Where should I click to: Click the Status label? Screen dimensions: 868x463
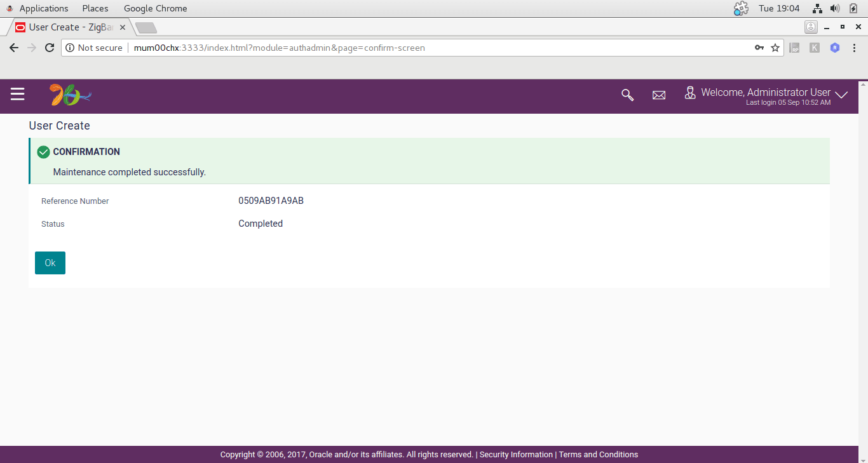pos(53,224)
